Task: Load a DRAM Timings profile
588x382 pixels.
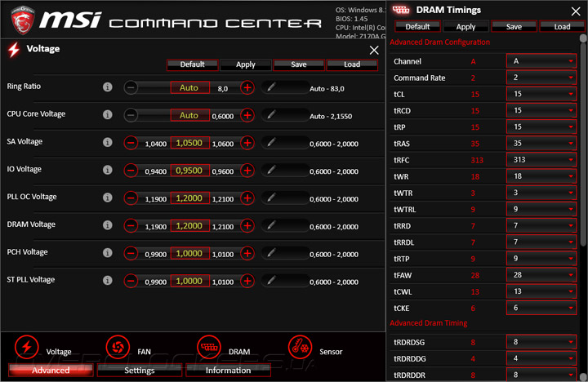Action: coord(562,27)
